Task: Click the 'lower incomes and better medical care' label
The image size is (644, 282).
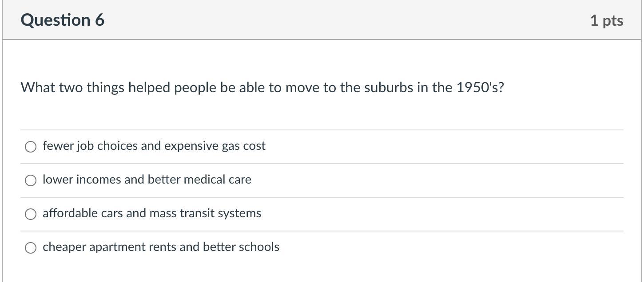Action: (147, 180)
